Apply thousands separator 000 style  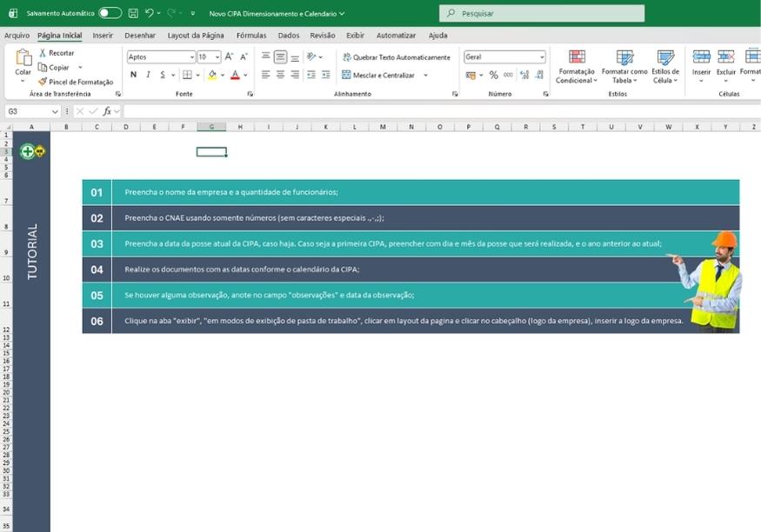[508, 75]
